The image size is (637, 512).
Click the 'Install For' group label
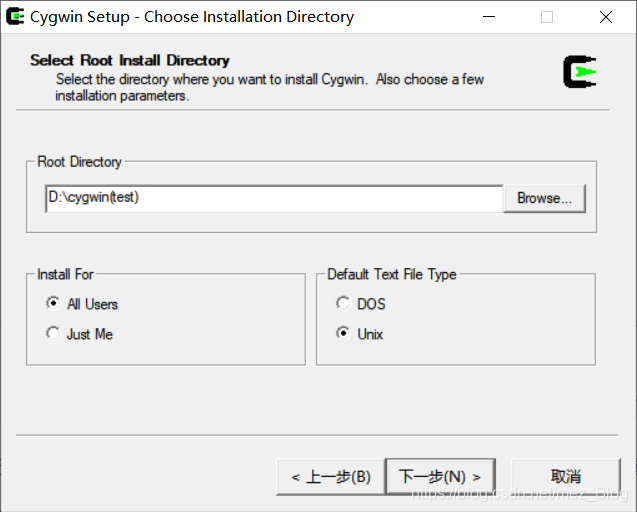65,274
